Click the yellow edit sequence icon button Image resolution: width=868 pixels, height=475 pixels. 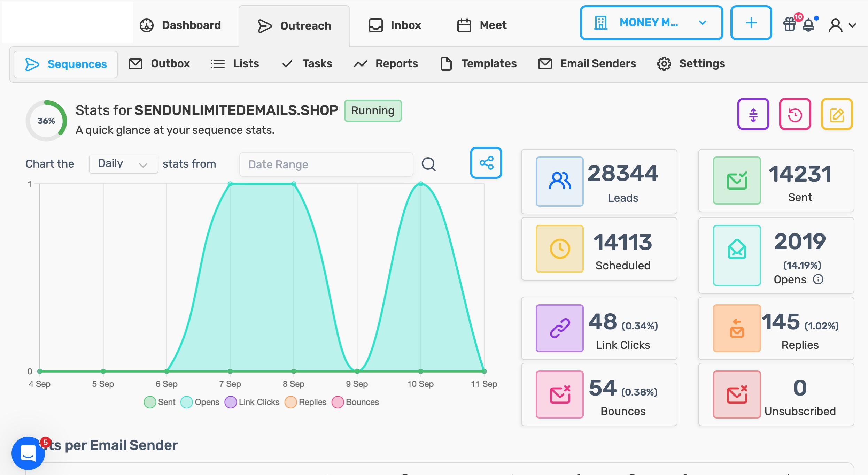[x=837, y=114]
